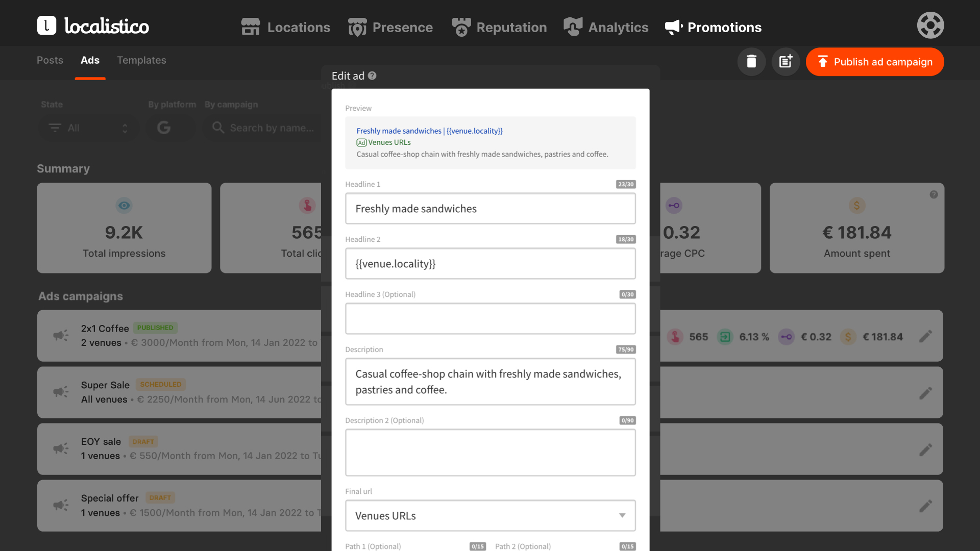The height and width of the screenshot is (551, 980).
Task: Click the localistico logo icon
Action: (46, 26)
